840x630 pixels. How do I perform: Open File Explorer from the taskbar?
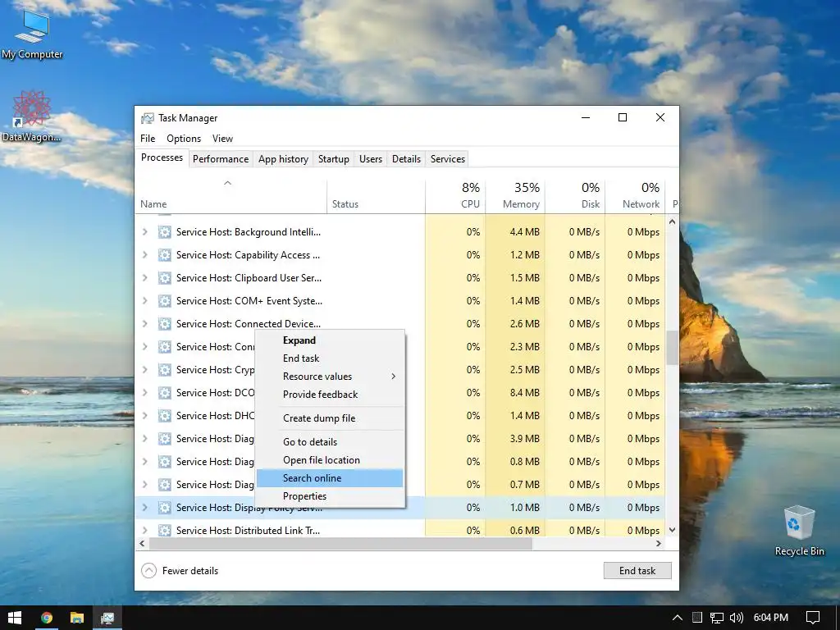(x=76, y=618)
